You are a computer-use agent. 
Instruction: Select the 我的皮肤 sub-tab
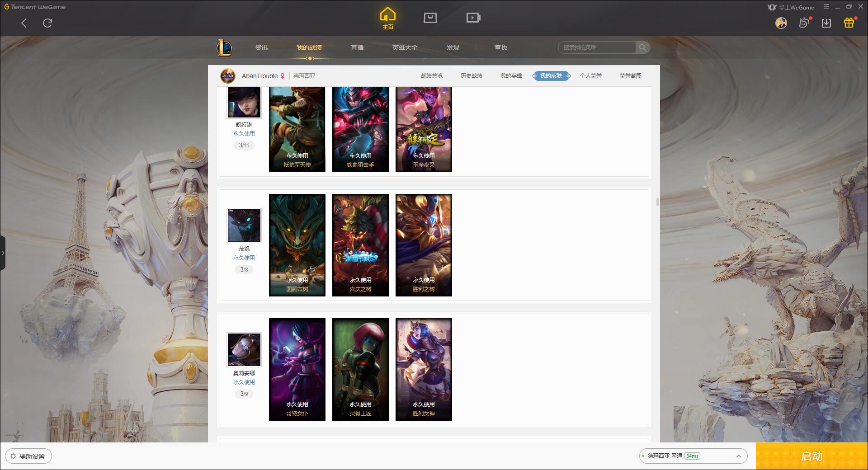[551, 76]
